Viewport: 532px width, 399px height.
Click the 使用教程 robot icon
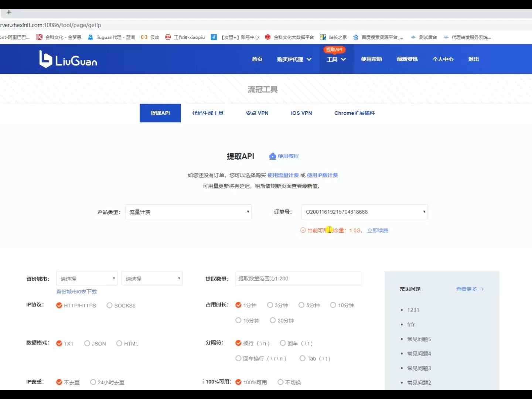[x=273, y=156]
